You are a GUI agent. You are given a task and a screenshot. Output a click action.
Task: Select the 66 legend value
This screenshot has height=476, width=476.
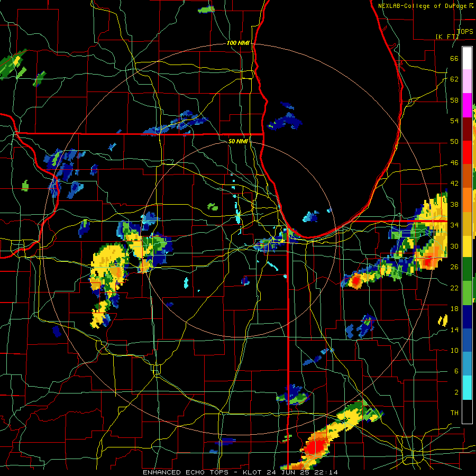(454, 58)
